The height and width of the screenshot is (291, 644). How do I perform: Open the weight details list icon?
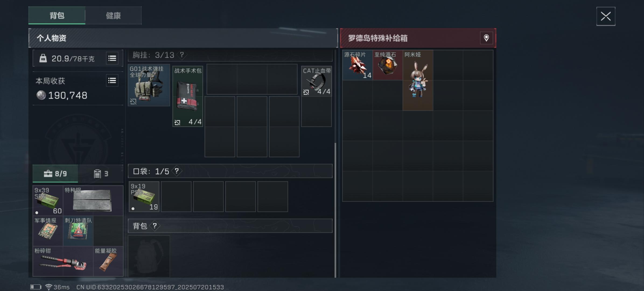click(112, 58)
